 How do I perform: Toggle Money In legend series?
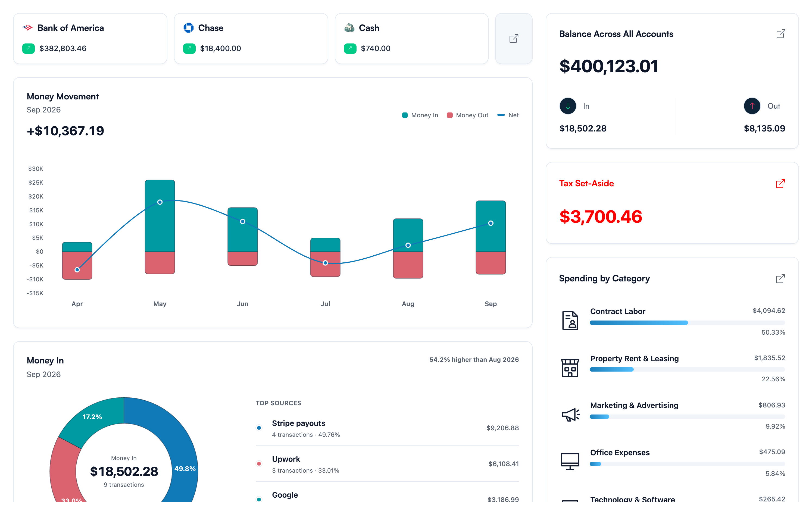pos(420,115)
